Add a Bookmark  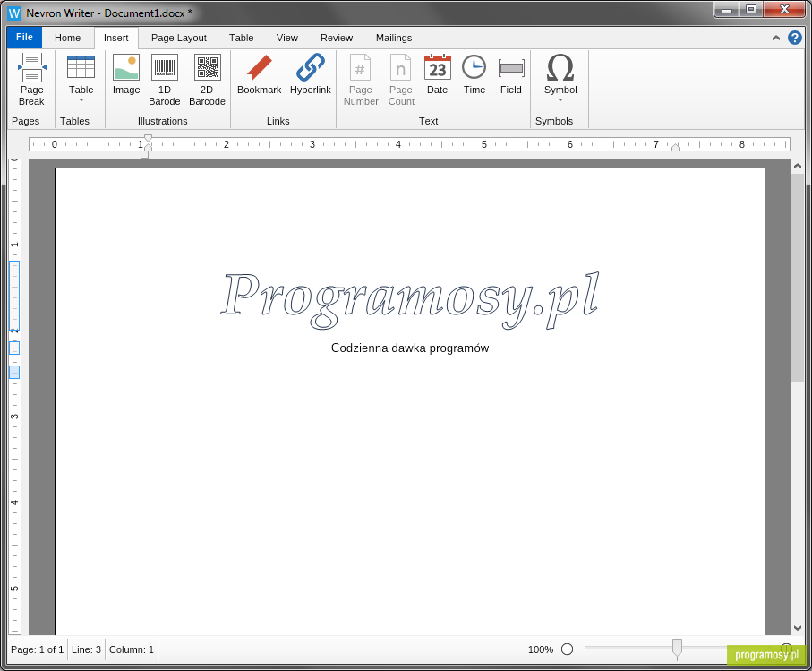(259, 74)
